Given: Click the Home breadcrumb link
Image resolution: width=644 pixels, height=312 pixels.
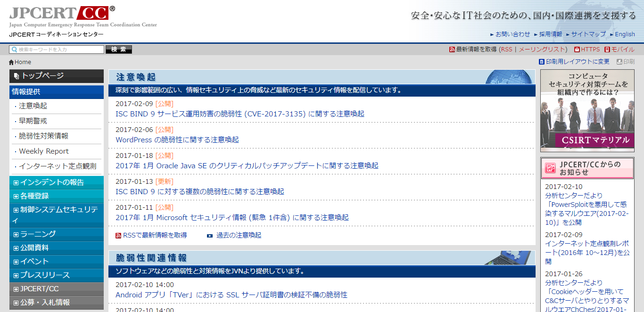Looking at the screenshot, I should click(23, 62).
